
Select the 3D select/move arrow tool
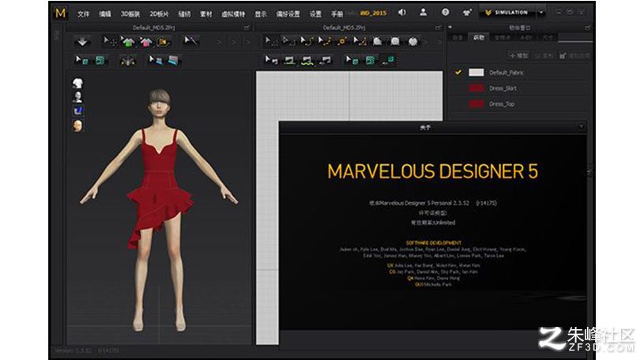coord(110,41)
